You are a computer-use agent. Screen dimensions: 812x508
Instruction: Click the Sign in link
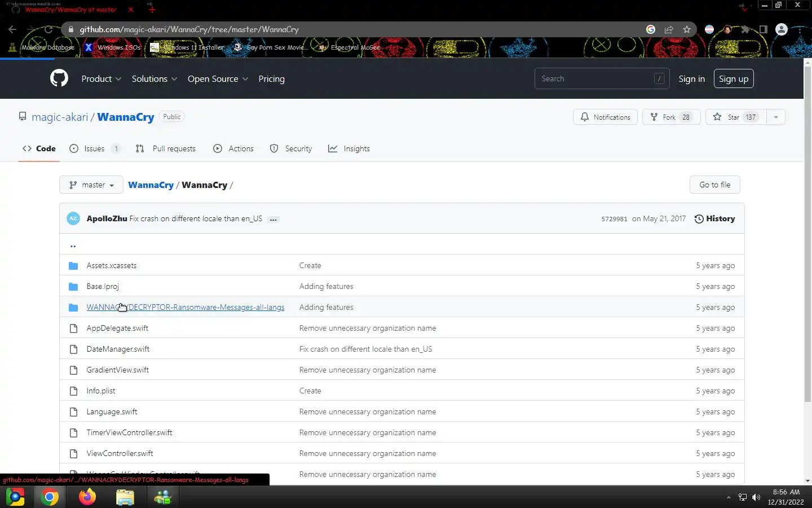tap(691, 78)
